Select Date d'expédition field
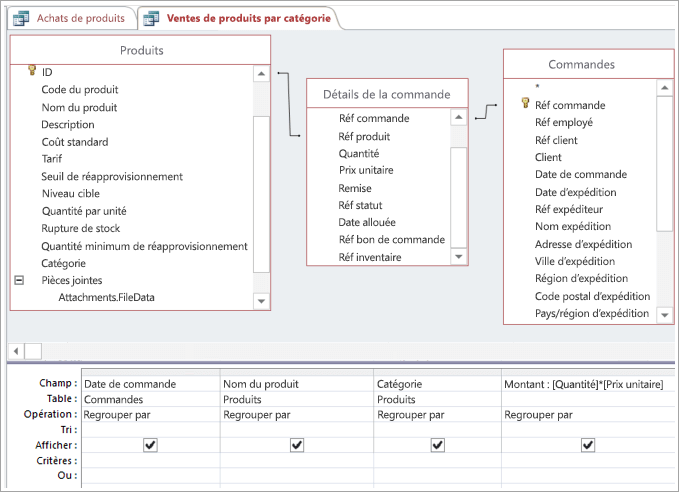 point(576,192)
